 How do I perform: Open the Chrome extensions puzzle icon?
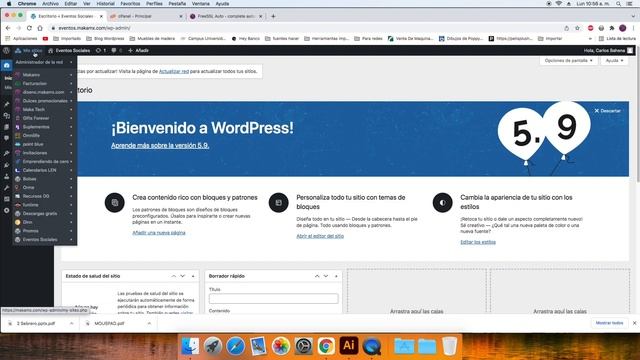611,28
